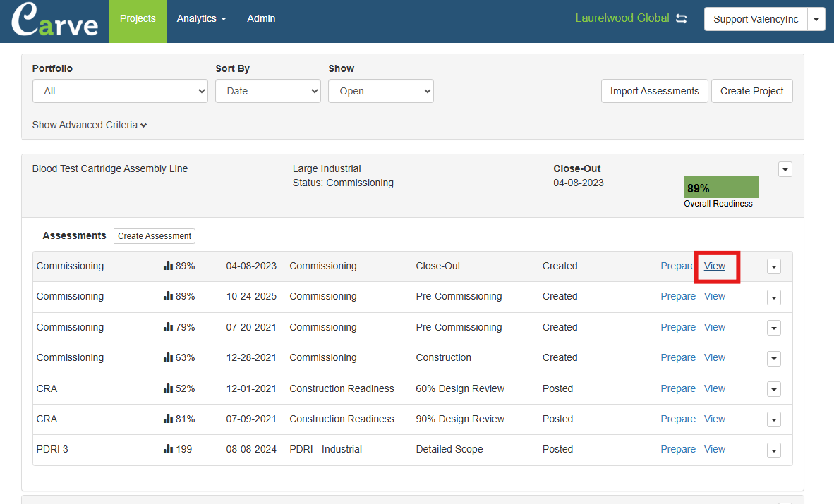The height and width of the screenshot is (504, 834).
Task: Expand the Blood Test Cartridge project menu
Action: click(x=785, y=169)
